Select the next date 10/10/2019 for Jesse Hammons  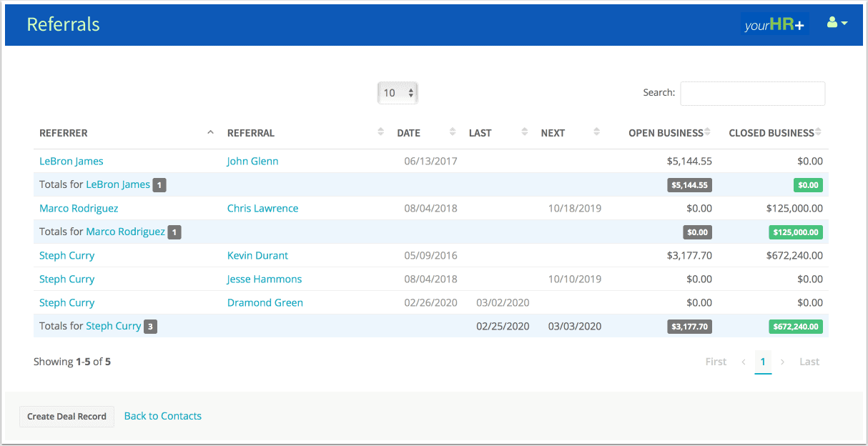pos(575,279)
